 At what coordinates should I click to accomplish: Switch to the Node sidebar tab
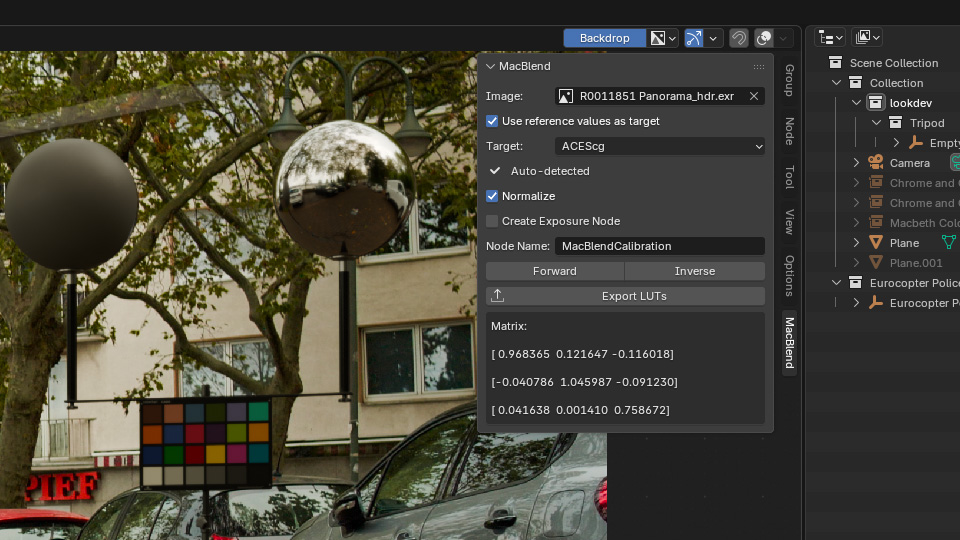(x=790, y=131)
